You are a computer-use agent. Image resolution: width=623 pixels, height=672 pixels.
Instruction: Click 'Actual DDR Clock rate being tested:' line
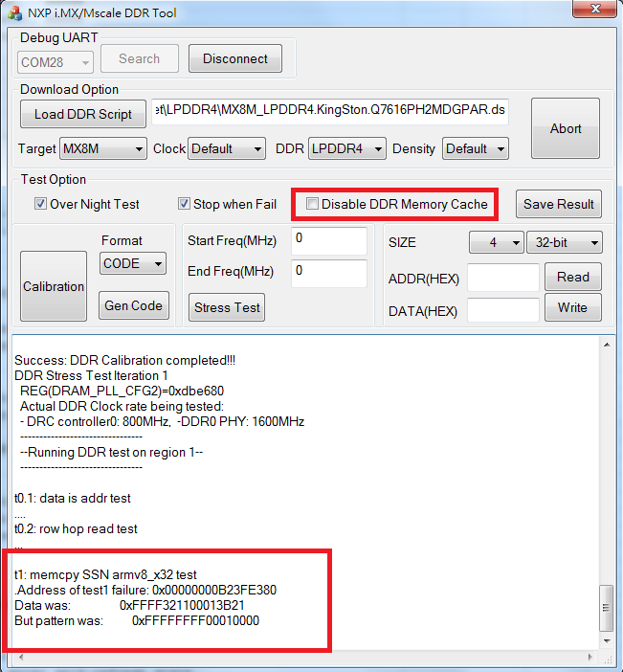pyautogui.click(x=122, y=406)
